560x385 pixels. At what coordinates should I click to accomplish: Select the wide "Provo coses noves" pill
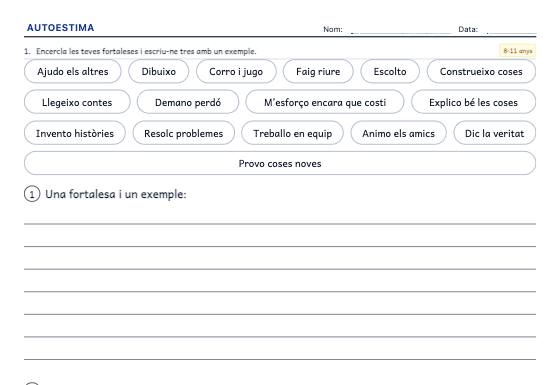280,163
